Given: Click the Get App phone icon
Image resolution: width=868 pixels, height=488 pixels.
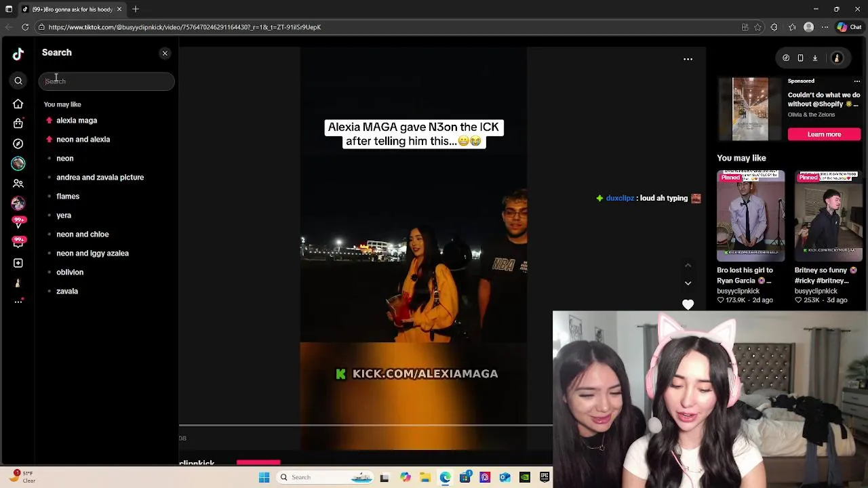Looking at the screenshot, I should coord(800,58).
